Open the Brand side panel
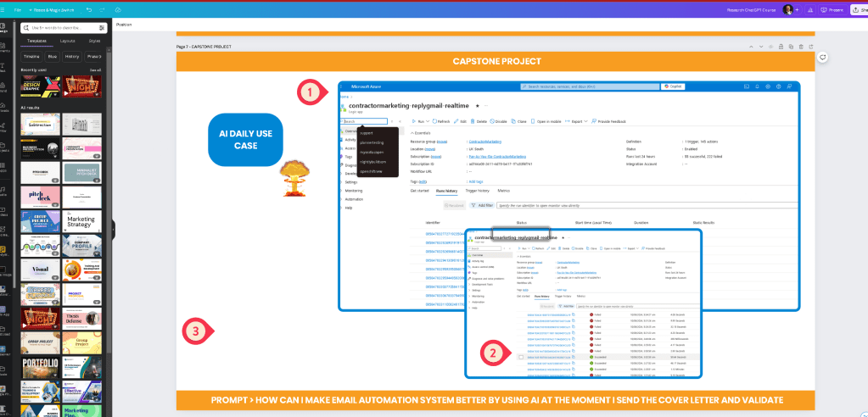 (4, 86)
